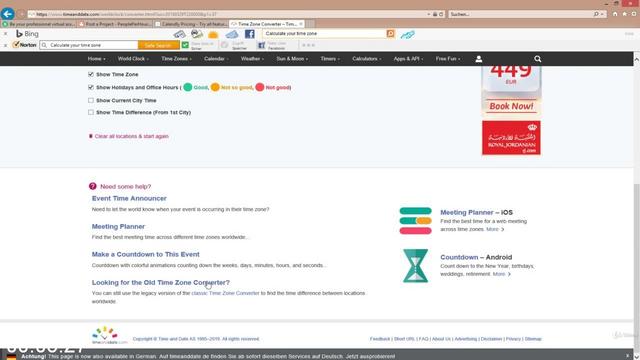This screenshot has height=360, width=640.
Task: Enable Show Time Difference (From 1st City)
Action: coord(91,112)
